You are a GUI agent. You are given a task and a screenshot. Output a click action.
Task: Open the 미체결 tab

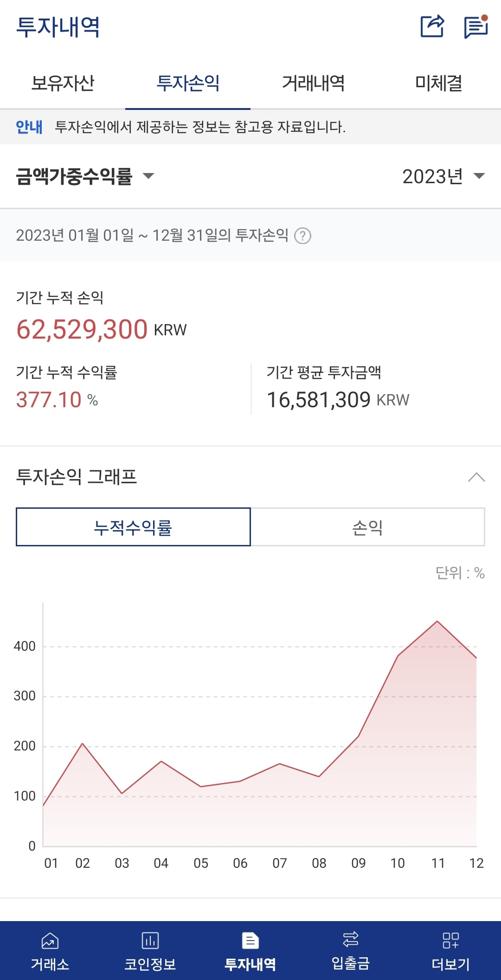[x=438, y=83]
